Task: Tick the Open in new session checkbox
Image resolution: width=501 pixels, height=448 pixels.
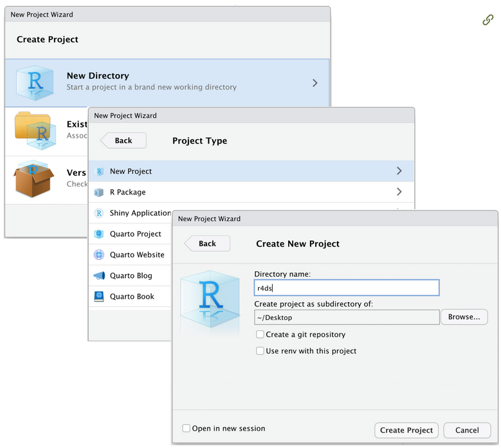Action: 187,429
